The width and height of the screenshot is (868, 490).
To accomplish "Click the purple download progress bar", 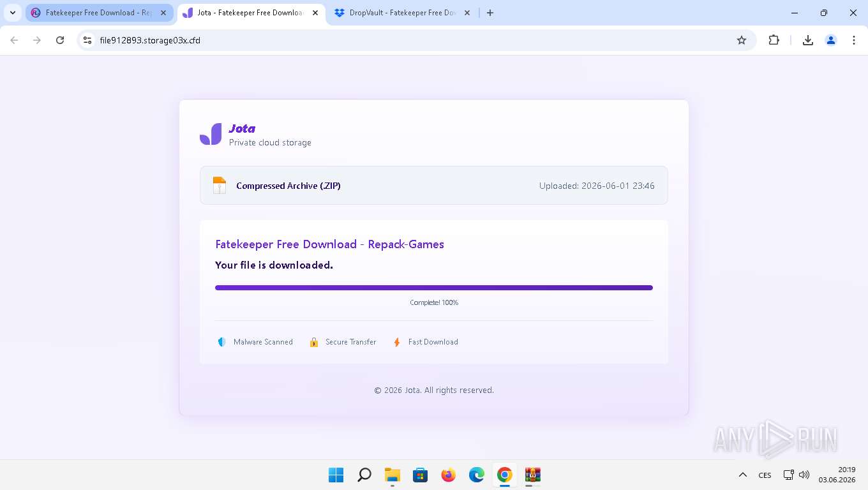I will 434,288.
